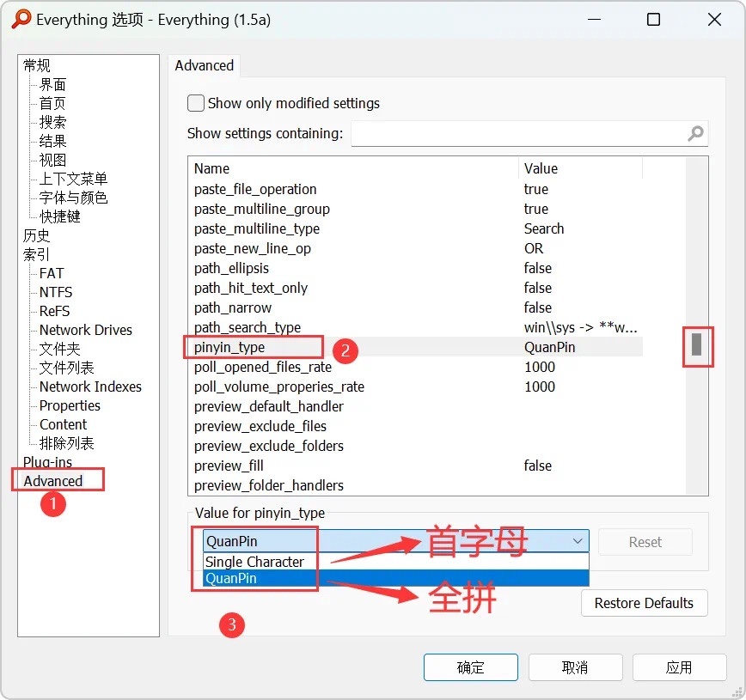Select ReFS in the options tree
Image resolution: width=746 pixels, height=700 pixels.
point(55,311)
